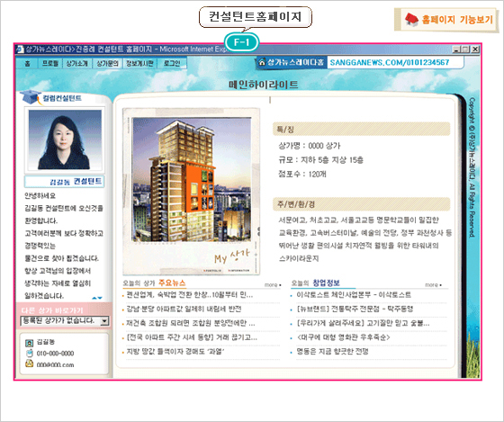Click the red house icon beside 홈페이지 기능보기
The width and height of the screenshot is (504, 422).
[x=412, y=19]
